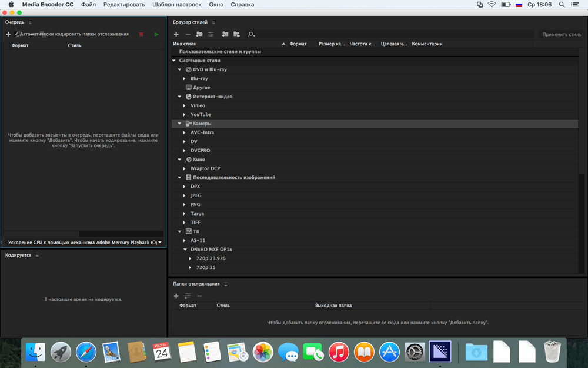Expand the Vimeo presets

point(185,105)
